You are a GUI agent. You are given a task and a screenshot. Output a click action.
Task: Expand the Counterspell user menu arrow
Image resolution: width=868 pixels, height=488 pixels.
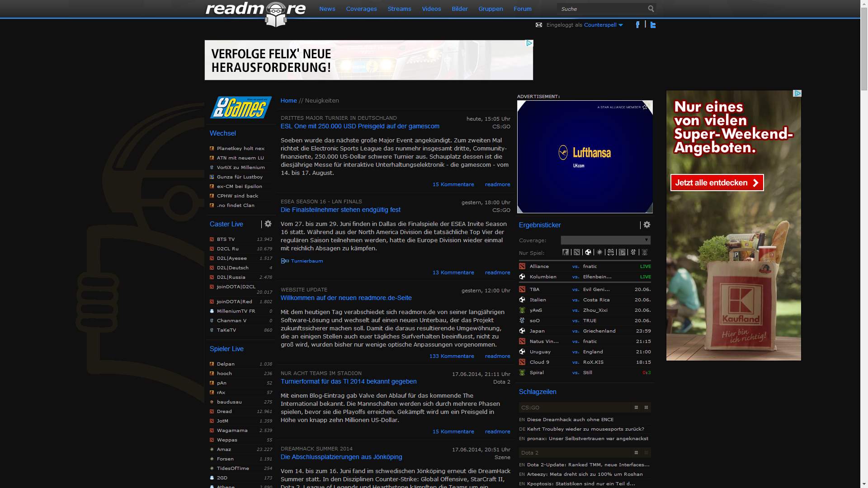pos(621,25)
